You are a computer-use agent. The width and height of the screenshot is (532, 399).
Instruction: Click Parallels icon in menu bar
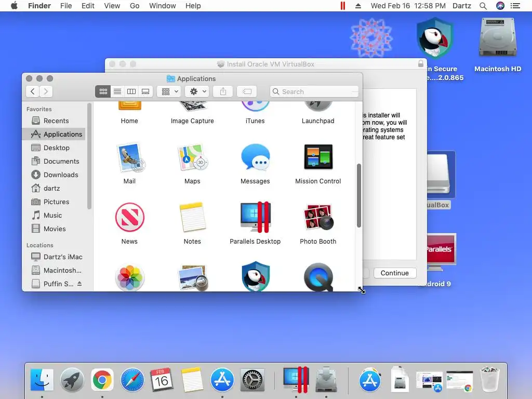click(343, 6)
